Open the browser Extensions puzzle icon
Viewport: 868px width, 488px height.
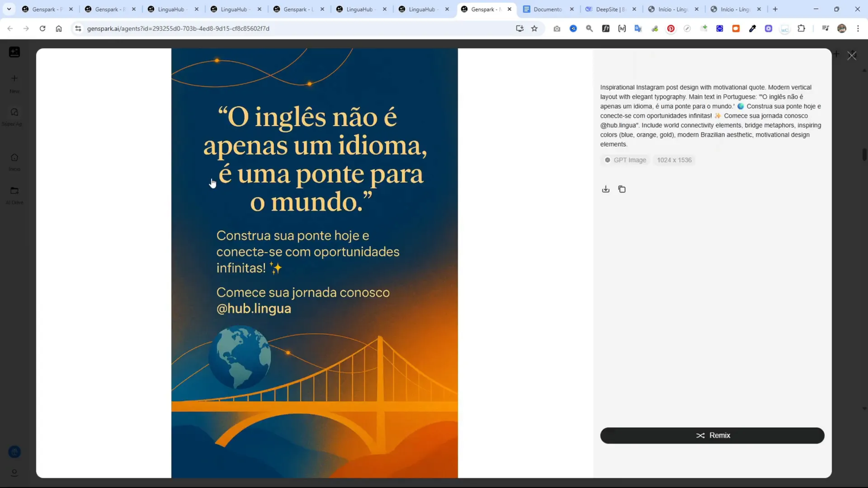(801, 29)
